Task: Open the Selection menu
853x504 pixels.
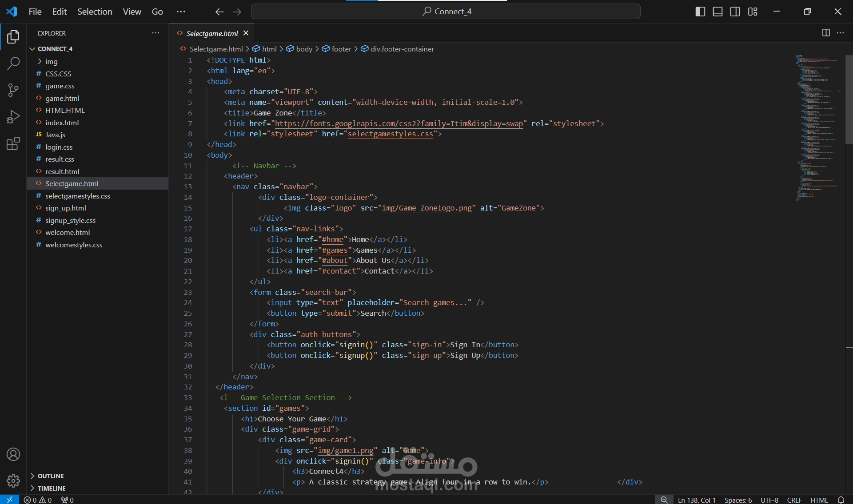Action: point(95,12)
